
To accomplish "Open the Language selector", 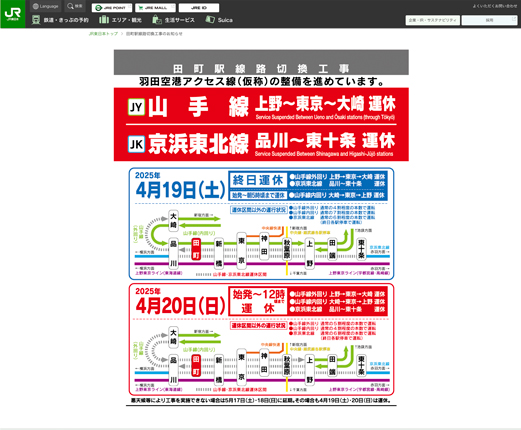I will pos(45,6).
